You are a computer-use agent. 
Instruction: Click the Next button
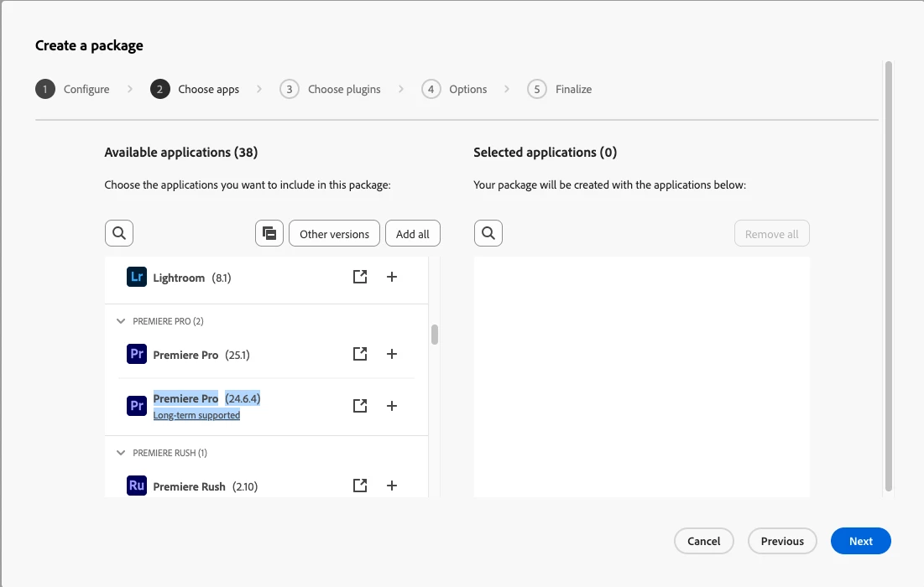tap(860, 541)
